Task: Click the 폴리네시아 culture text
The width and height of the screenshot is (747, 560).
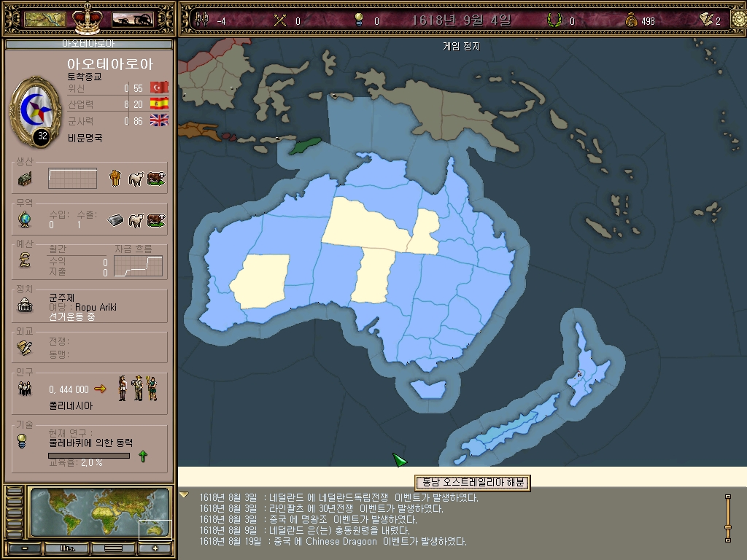Action: pyautogui.click(x=71, y=405)
